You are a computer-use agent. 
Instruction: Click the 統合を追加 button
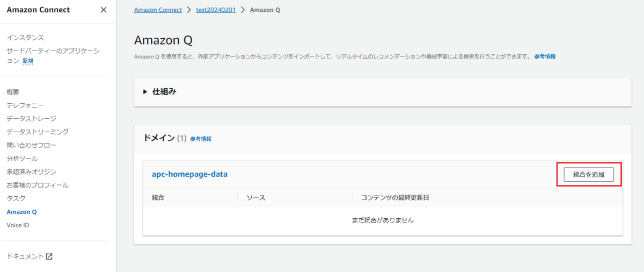589,174
